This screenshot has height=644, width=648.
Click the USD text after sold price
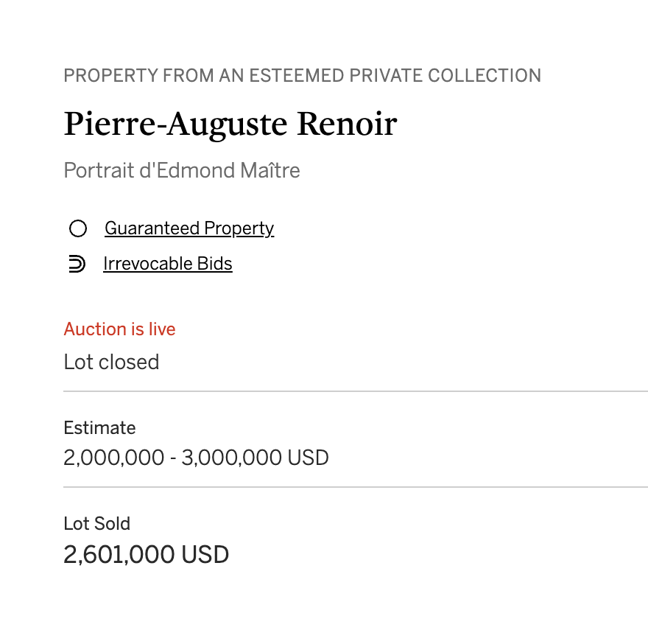tap(205, 555)
